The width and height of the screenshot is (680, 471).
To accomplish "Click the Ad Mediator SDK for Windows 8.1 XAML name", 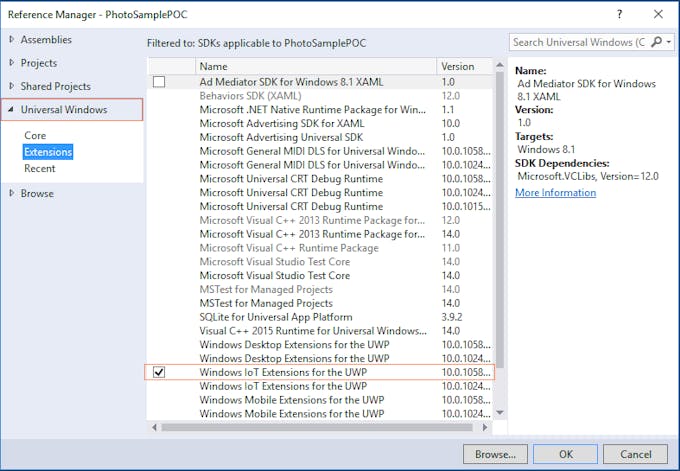I will click(291, 82).
